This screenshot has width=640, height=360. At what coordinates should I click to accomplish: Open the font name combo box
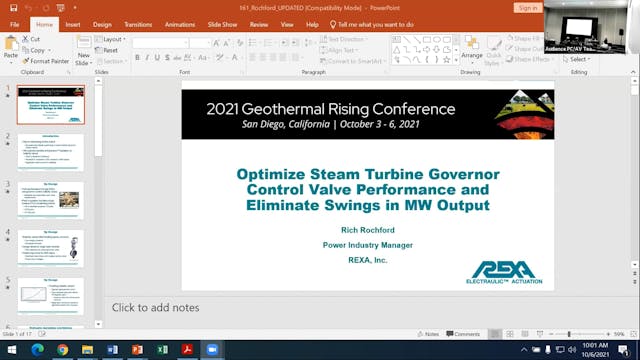pos(160,43)
